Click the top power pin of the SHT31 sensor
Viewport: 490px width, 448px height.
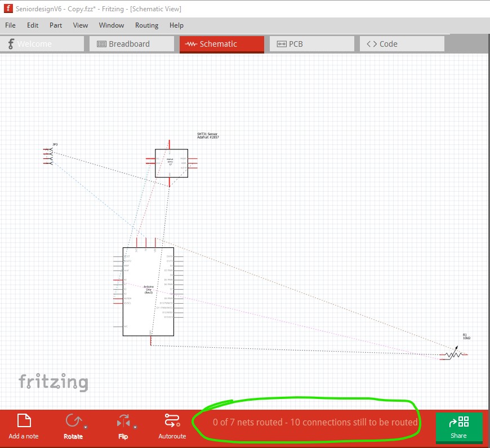pyautogui.click(x=170, y=144)
